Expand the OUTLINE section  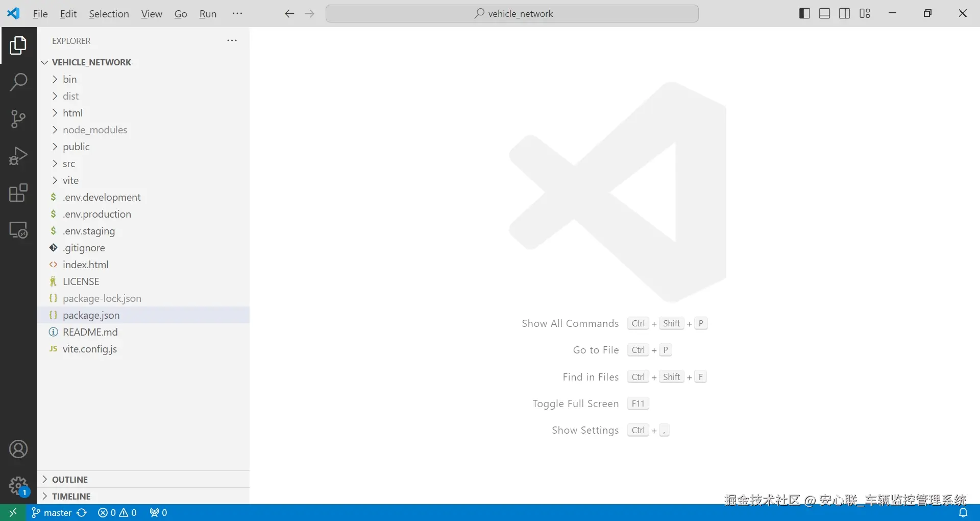pos(143,479)
